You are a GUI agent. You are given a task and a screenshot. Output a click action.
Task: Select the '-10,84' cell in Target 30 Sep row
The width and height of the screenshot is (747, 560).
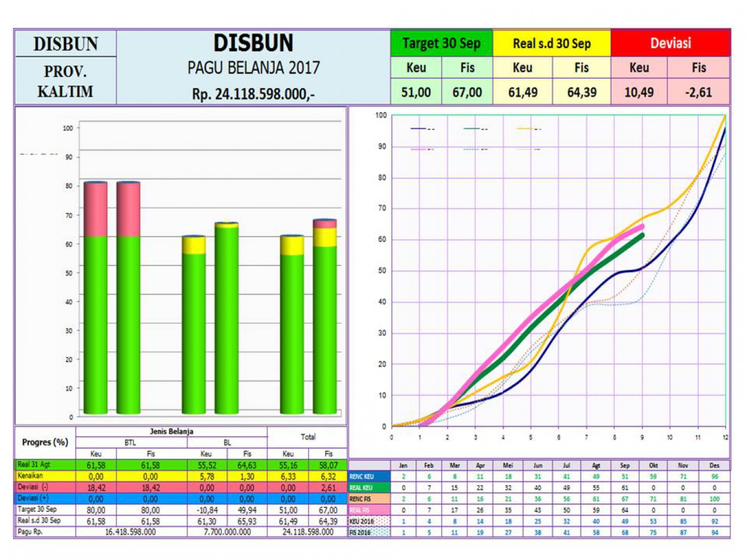click(x=207, y=510)
